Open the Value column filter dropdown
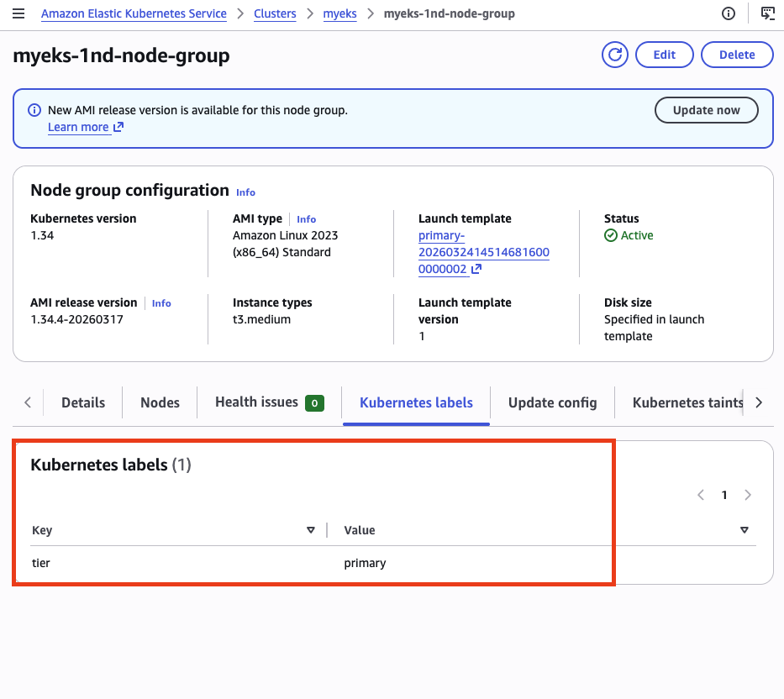The height and width of the screenshot is (699, 784). 745,530
